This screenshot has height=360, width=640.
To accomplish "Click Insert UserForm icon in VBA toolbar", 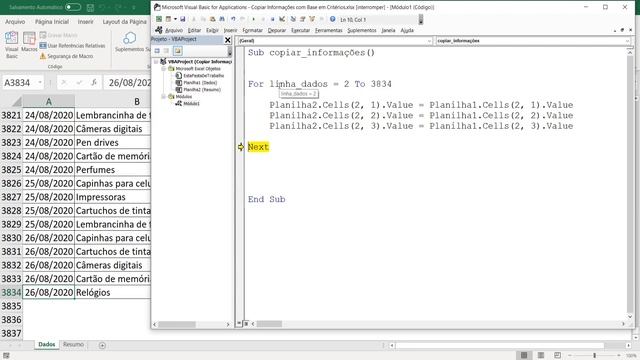I will [168, 19].
